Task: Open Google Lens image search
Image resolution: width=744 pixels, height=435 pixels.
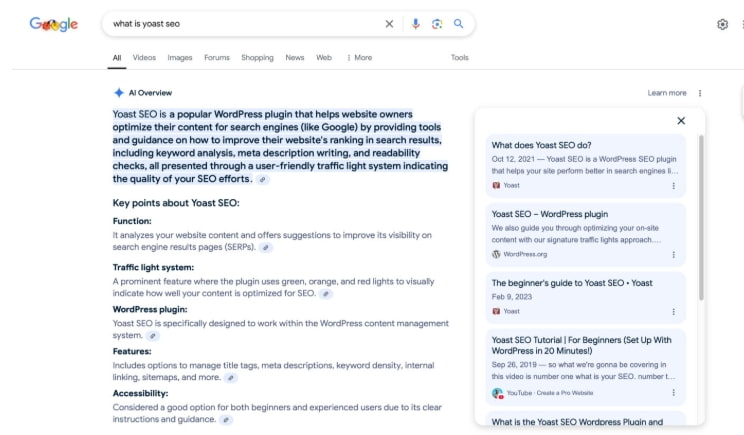Action: pyautogui.click(x=437, y=24)
